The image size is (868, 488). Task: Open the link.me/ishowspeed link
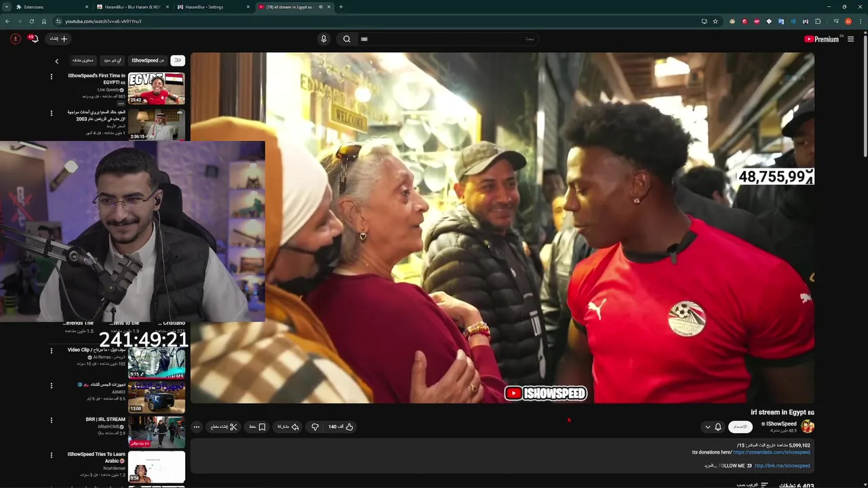[783, 466]
